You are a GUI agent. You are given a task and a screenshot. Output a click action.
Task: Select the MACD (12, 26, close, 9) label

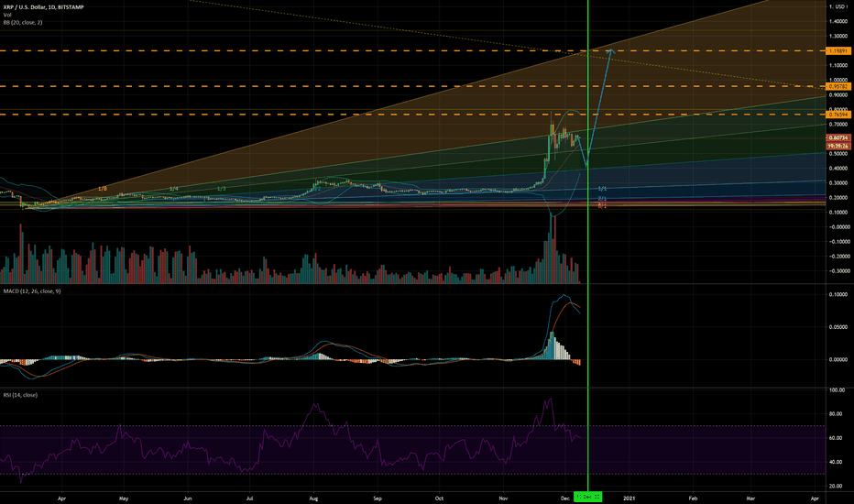point(32,291)
